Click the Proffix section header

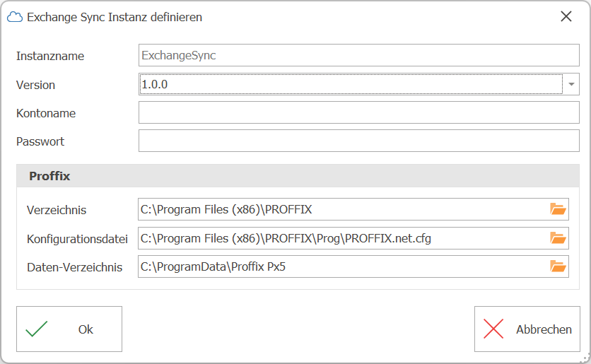click(x=298, y=176)
